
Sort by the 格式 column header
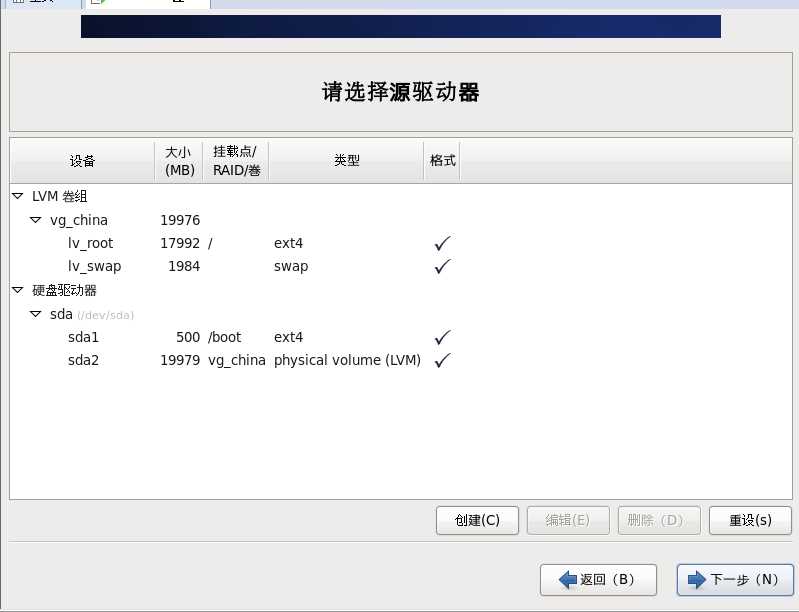point(442,161)
